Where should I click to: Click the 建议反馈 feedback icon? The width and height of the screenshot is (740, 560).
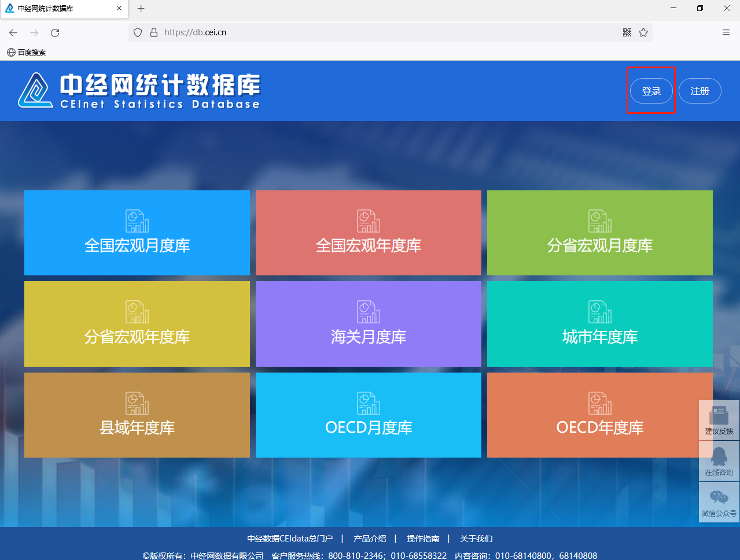click(719, 420)
